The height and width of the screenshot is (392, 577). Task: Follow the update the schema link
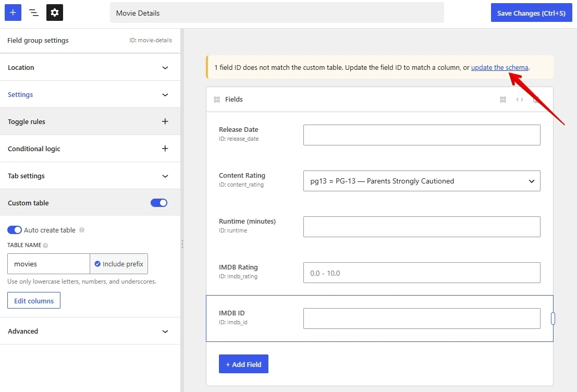click(500, 67)
